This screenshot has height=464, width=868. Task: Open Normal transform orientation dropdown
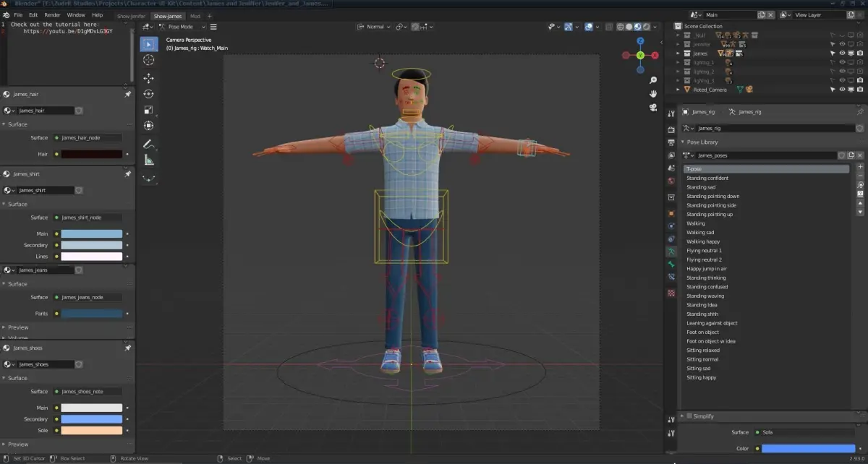pyautogui.click(x=375, y=27)
